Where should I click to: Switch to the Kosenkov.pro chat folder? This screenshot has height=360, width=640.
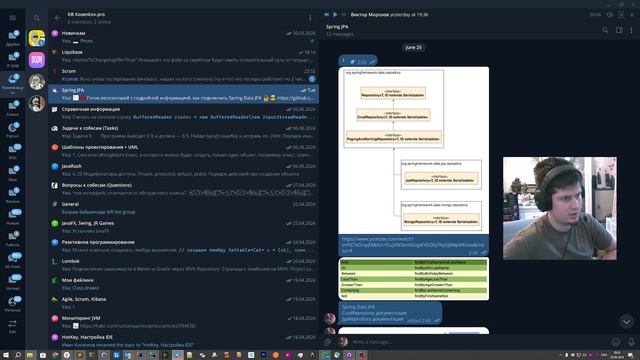(13, 84)
